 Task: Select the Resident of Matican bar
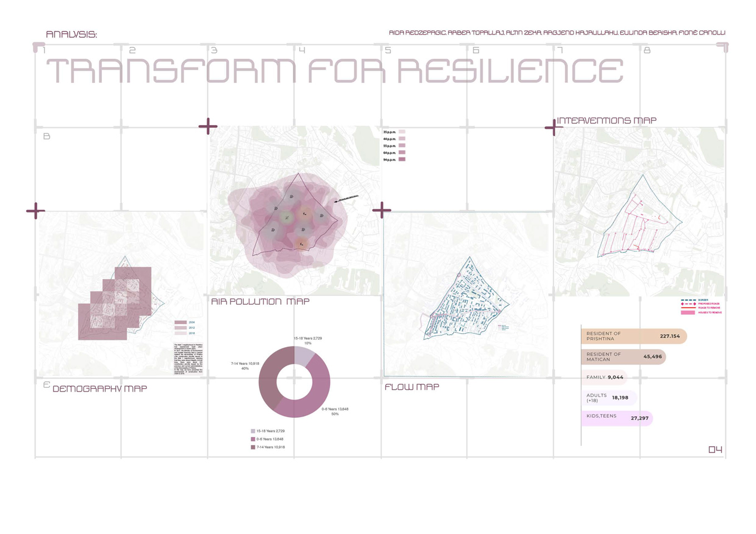(623, 357)
